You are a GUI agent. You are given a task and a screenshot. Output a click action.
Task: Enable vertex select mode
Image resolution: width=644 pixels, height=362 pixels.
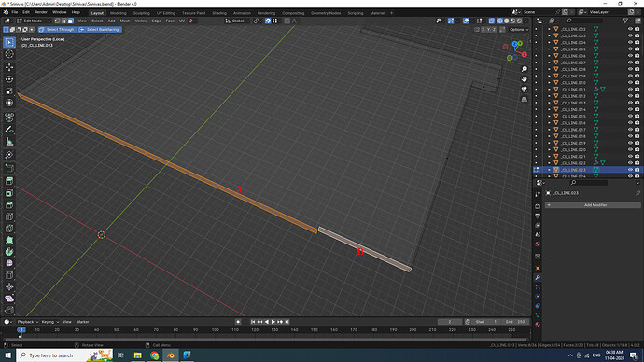(58, 21)
